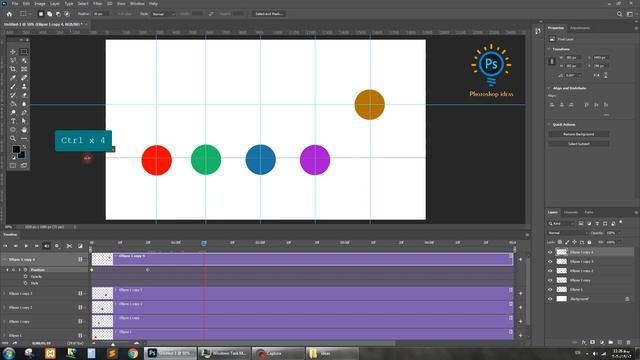Open the layer filter Kind dropdown
640x360 pixels.
coord(561,224)
